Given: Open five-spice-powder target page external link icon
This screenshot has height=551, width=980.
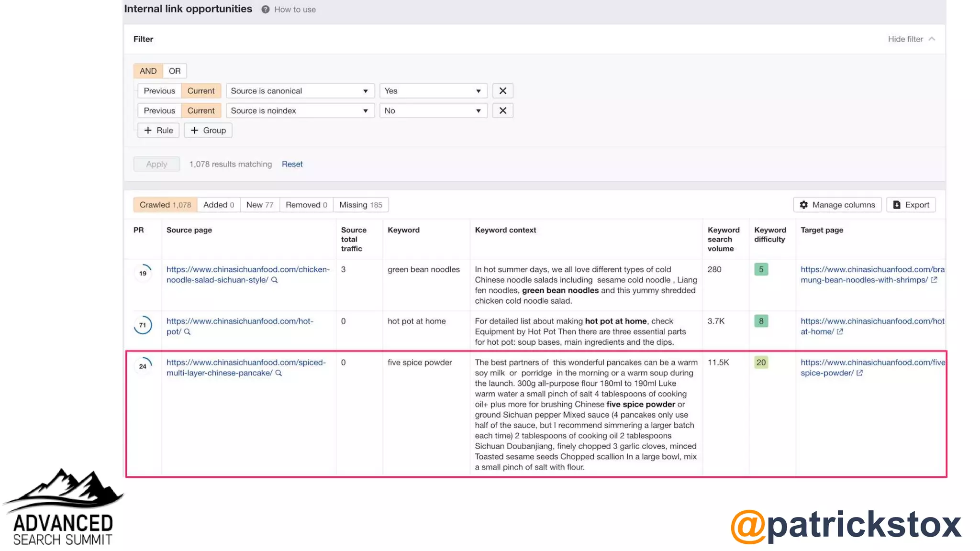Looking at the screenshot, I should [859, 373].
